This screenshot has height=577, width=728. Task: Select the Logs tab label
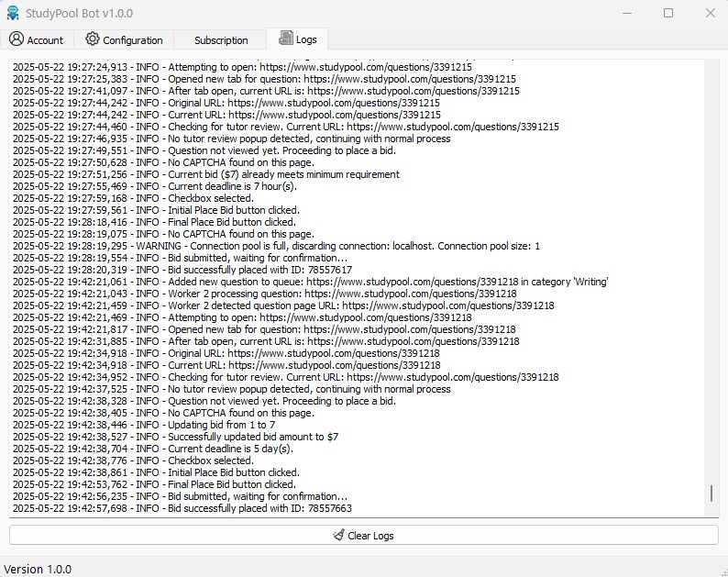point(306,39)
